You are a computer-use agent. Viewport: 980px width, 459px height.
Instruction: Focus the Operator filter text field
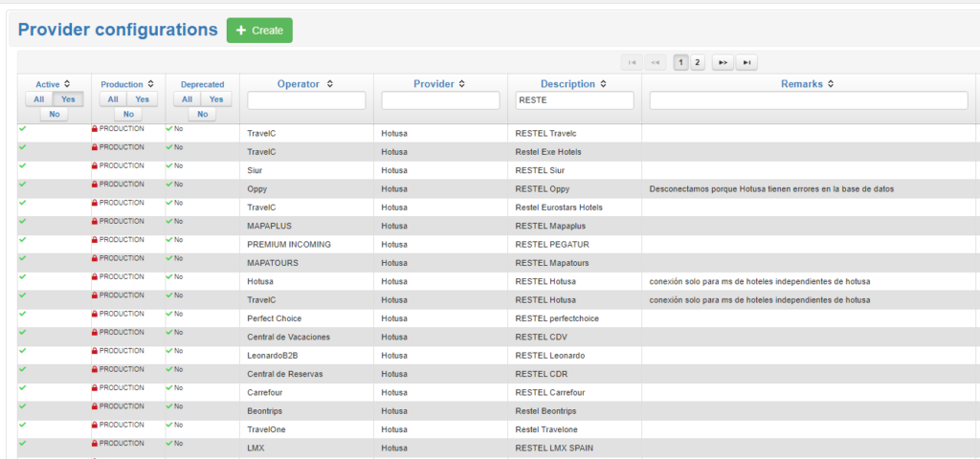tap(306, 100)
